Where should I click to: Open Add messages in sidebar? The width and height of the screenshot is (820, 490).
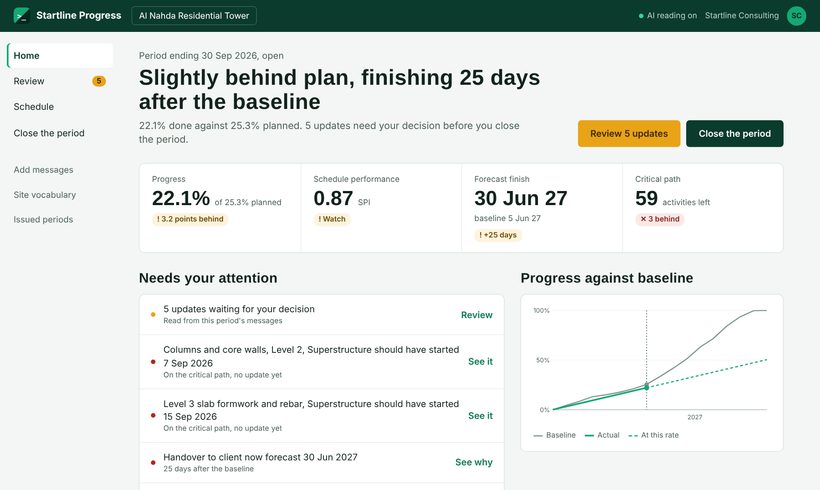43,170
